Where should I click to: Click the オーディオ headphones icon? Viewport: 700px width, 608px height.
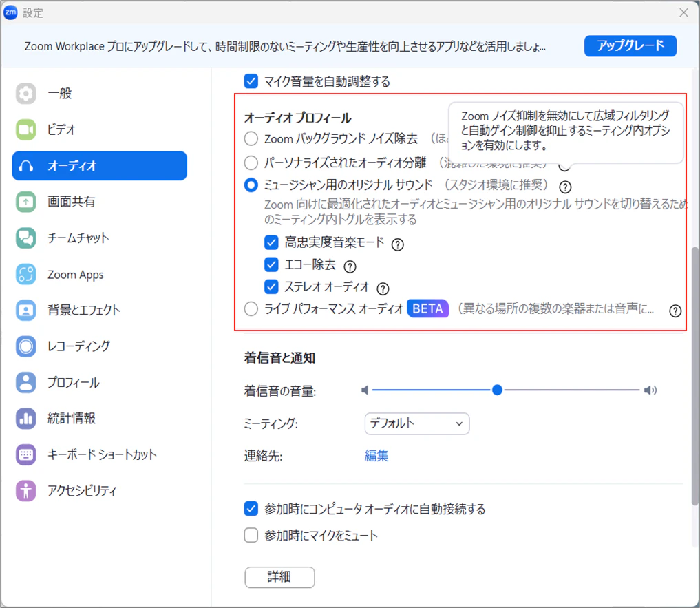point(26,166)
